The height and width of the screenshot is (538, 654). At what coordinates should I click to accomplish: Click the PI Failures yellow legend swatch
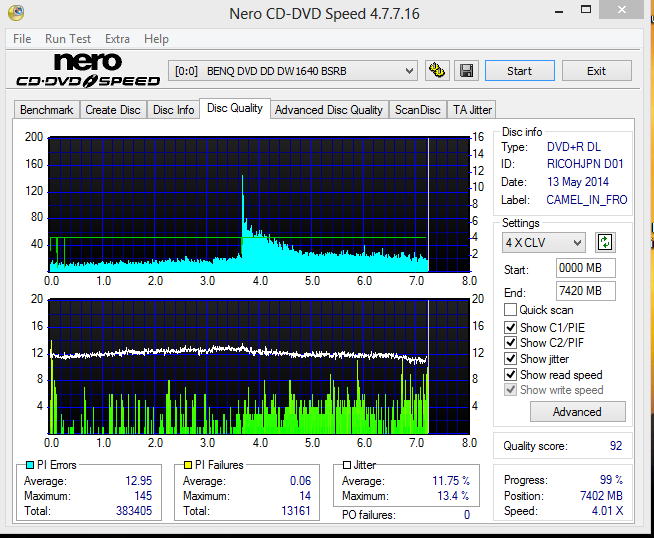coord(188,465)
